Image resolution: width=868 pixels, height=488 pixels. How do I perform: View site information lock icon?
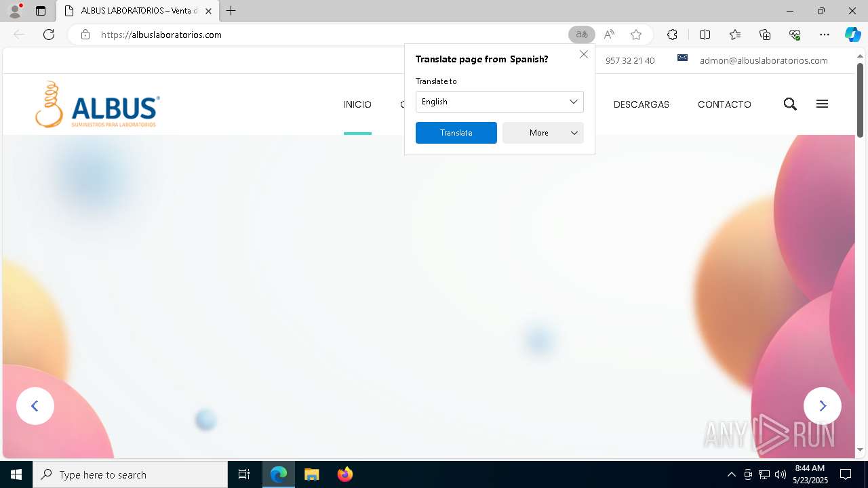tap(85, 35)
